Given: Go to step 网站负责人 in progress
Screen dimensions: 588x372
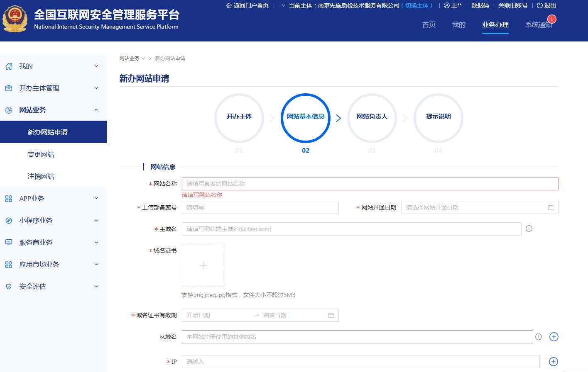Looking at the screenshot, I should (x=372, y=117).
